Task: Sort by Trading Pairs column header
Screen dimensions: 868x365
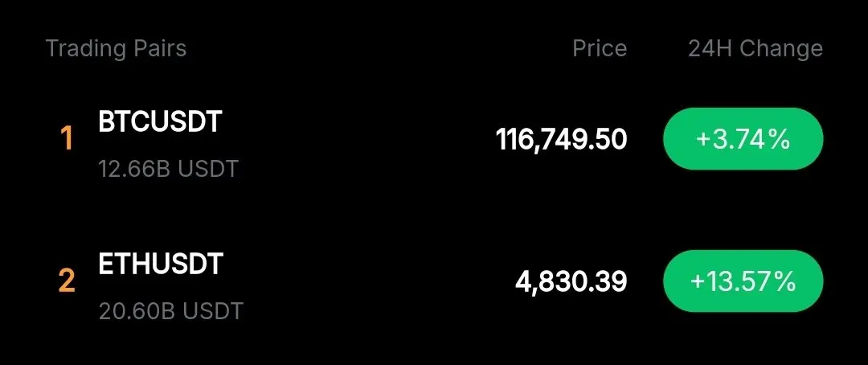Action: pos(116,49)
